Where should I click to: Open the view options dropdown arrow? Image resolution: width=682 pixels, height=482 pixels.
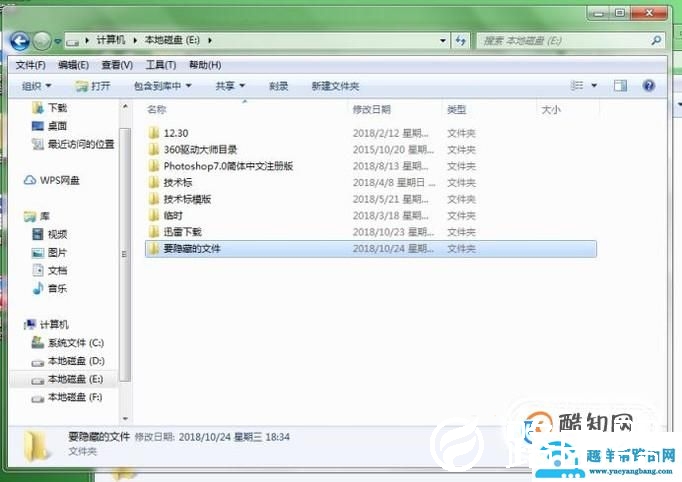(x=594, y=85)
